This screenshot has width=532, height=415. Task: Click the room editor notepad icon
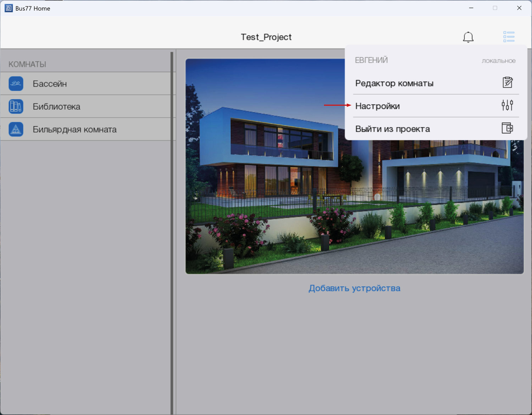(x=508, y=83)
